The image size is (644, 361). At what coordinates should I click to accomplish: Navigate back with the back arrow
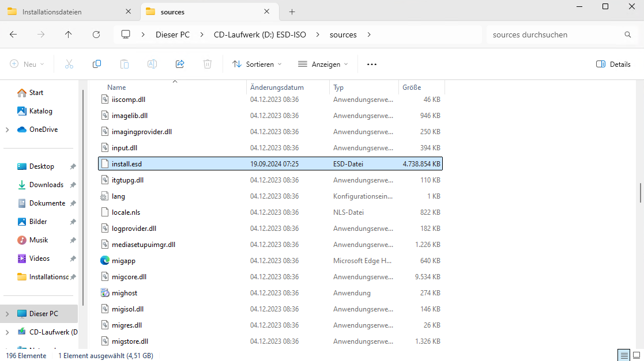point(13,35)
